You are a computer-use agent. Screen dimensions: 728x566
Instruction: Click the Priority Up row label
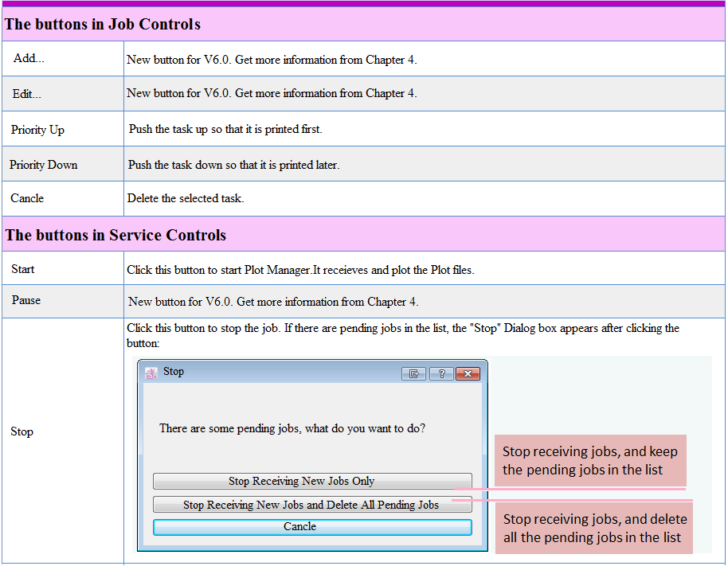coord(37,130)
